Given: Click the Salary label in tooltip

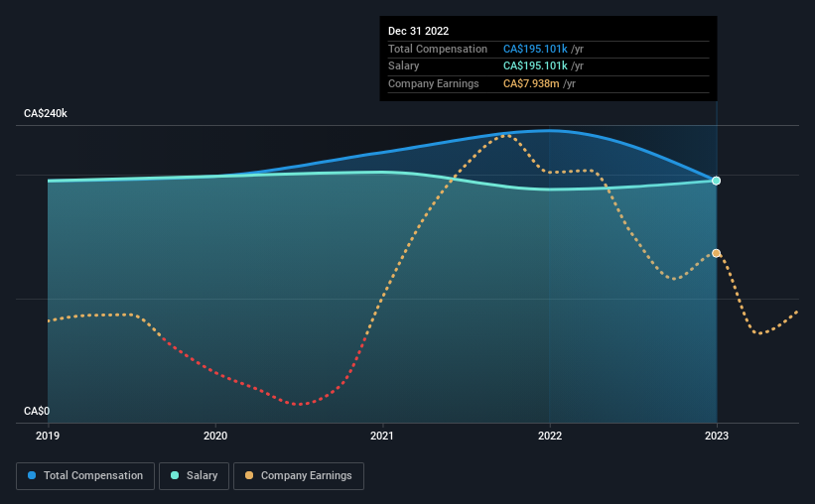Looking at the screenshot, I should tap(403, 66).
